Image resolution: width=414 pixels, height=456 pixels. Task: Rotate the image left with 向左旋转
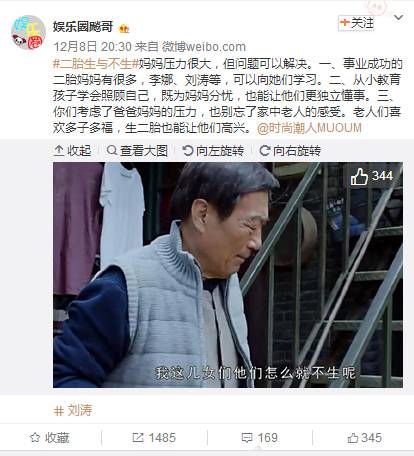(x=213, y=151)
